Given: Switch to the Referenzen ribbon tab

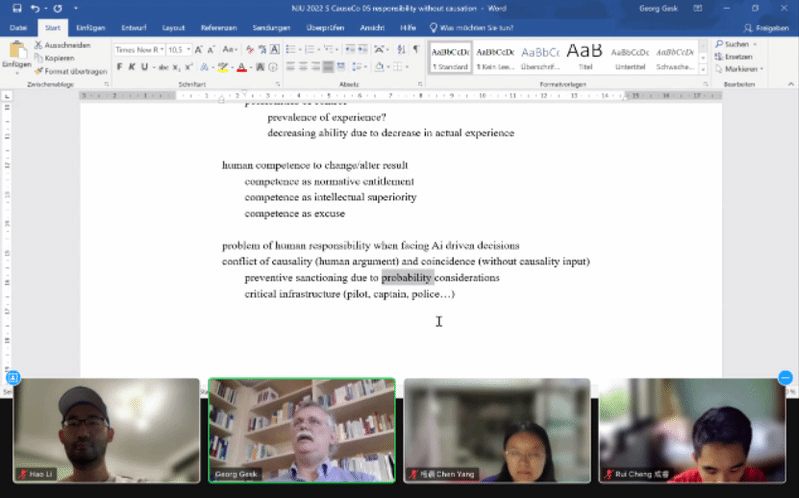Looking at the screenshot, I should click(x=219, y=28).
